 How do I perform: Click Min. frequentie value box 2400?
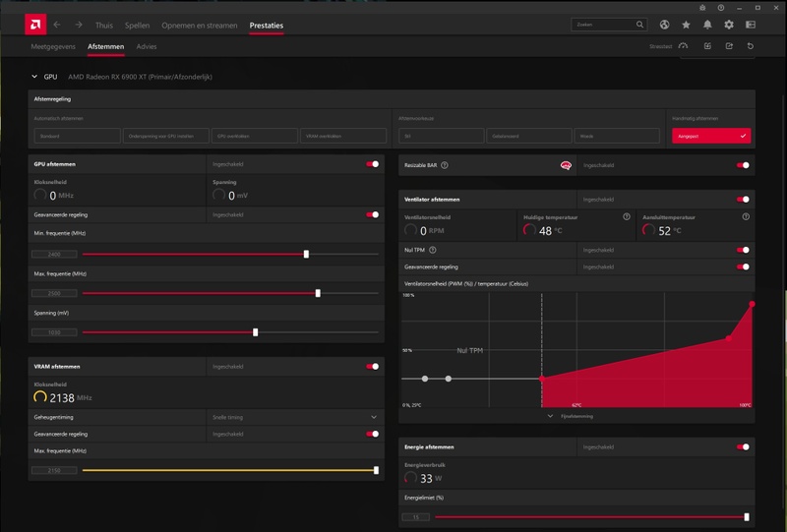tap(54, 255)
